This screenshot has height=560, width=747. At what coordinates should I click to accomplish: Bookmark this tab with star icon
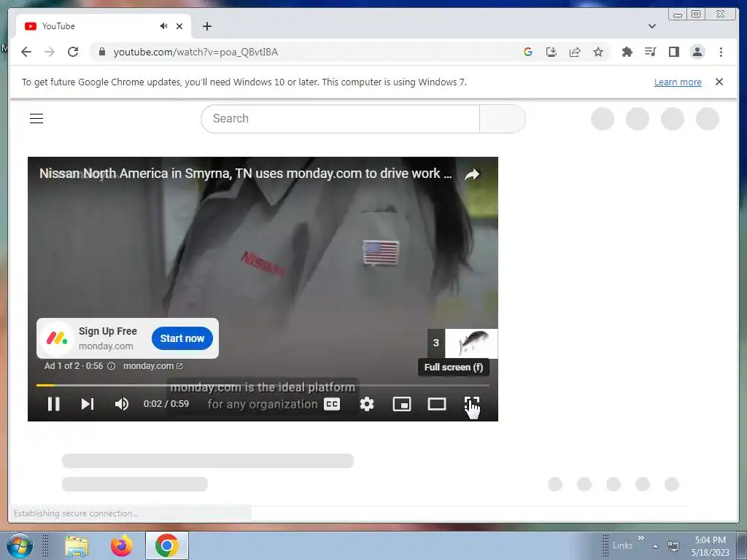point(598,52)
